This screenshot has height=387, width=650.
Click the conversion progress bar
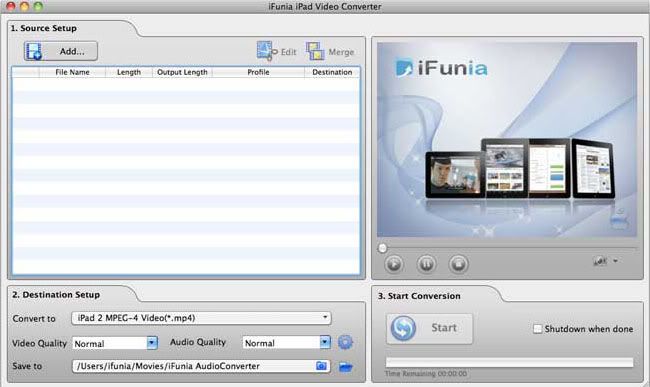pyautogui.click(x=509, y=363)
